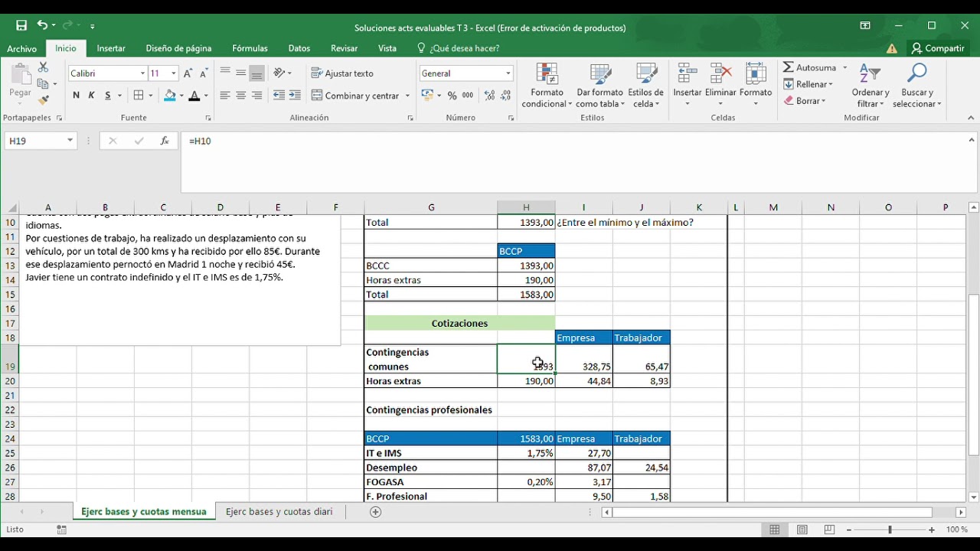The height and width of the screenshot is (551, 980).
Task: Open Ordenar y filtrar
Action: [x=870, y=84]
